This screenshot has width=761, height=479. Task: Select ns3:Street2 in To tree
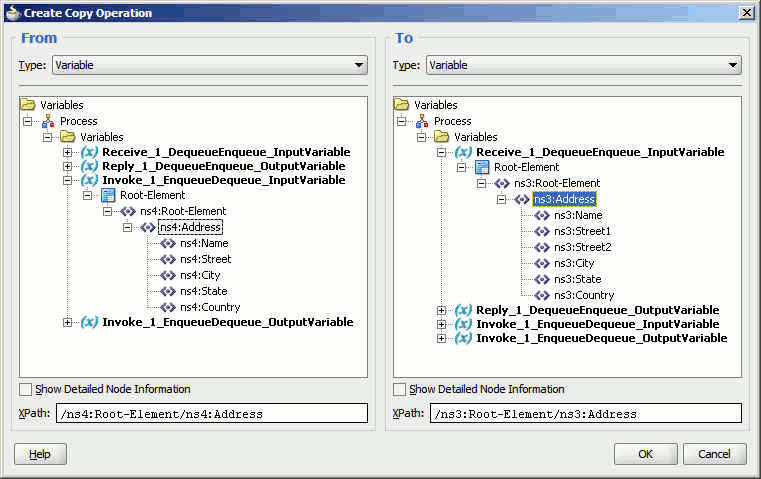582,248
